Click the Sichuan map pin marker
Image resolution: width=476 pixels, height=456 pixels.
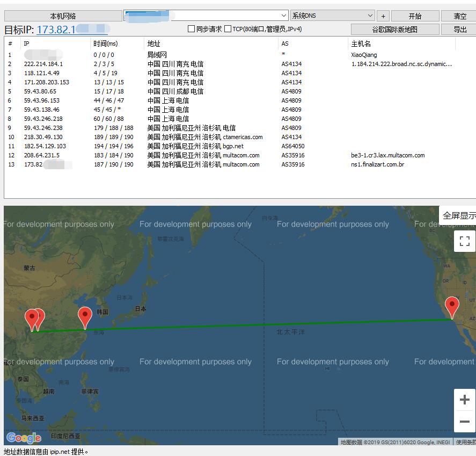[x=34, y=319]
